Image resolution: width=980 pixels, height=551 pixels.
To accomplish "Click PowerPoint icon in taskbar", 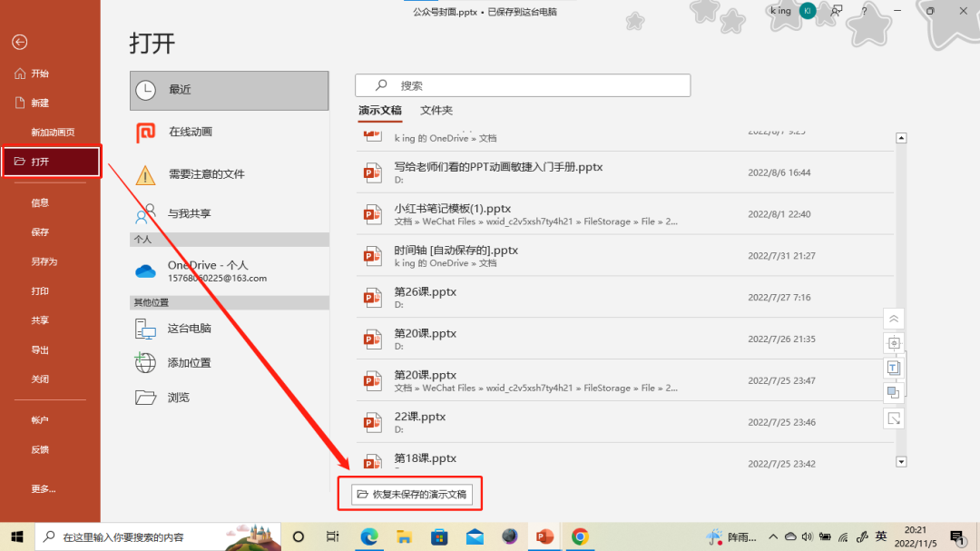I will coord(544,536).
